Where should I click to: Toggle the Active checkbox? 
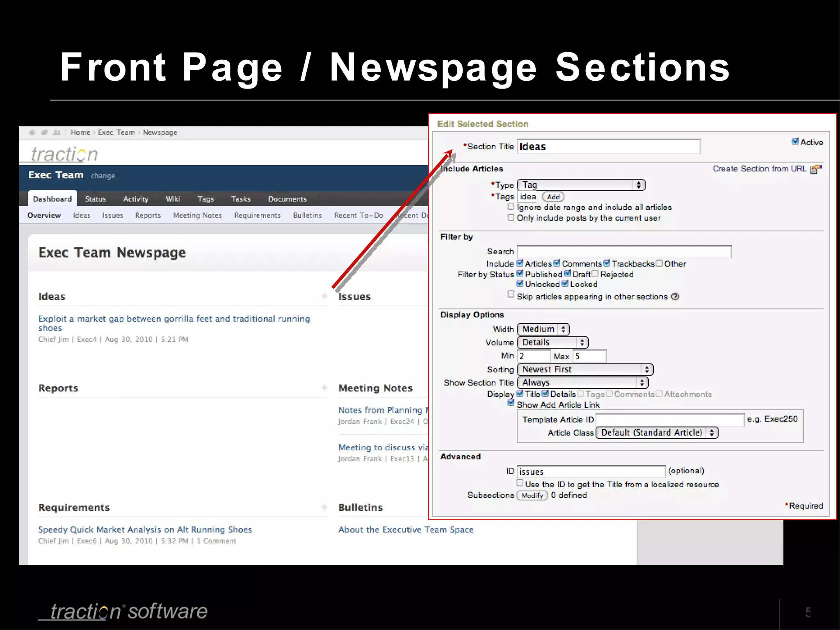795,142
